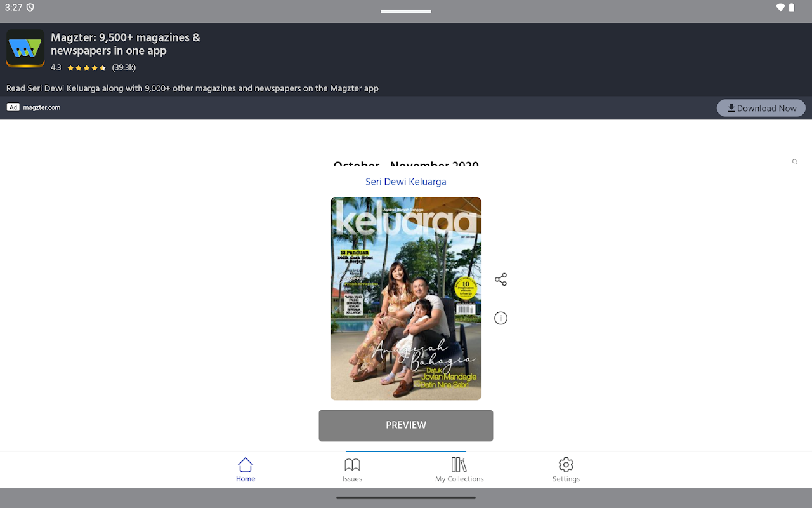
Task: Tap the Magzter ad headline text
Action: click(x=126, y=44)
